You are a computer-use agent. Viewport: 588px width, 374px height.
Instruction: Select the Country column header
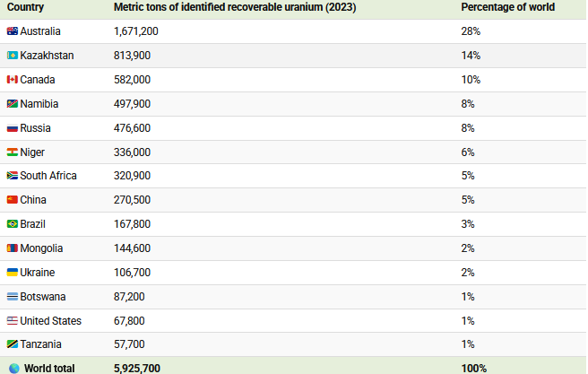25,7
